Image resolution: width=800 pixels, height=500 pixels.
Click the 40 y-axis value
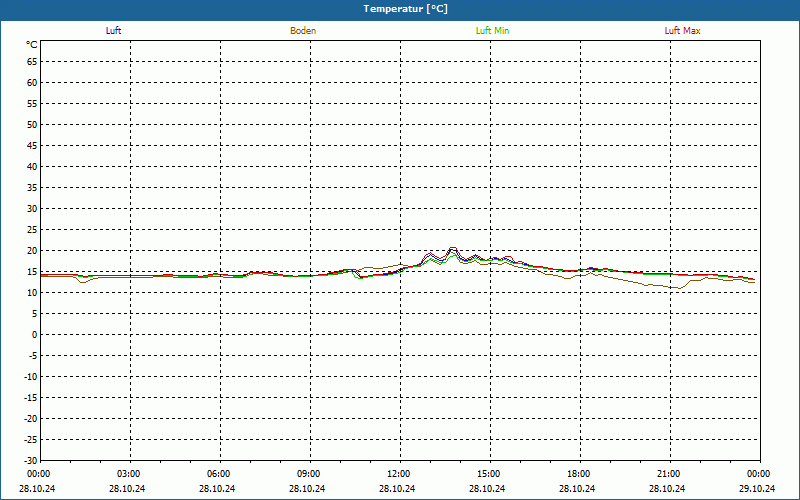32,167
